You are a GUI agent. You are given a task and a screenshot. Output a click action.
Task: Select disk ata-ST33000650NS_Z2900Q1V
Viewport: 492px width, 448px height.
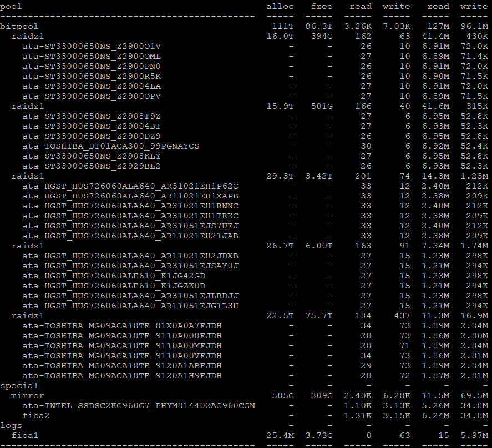point(92,46)
